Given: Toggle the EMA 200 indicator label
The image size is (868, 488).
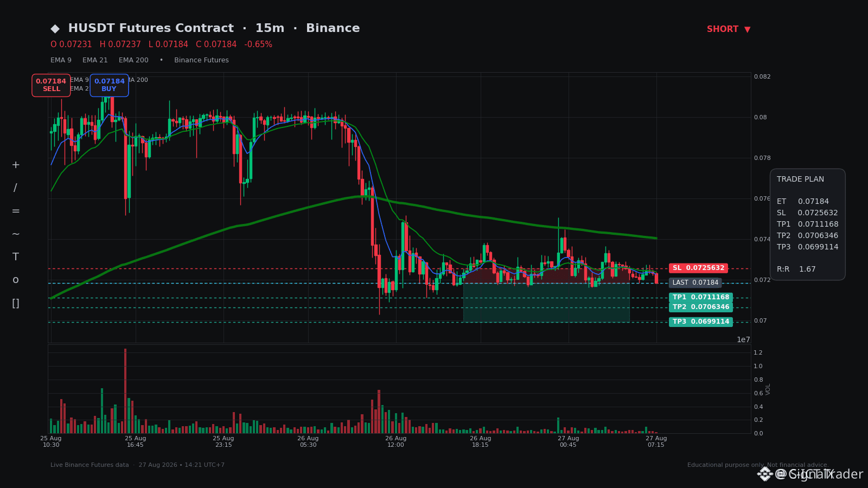Looking at the screenshot, I should (133, 60).
